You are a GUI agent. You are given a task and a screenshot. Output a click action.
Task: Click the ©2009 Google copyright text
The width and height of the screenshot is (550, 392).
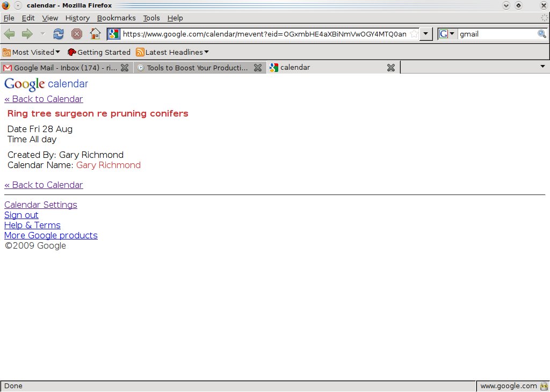point(35,246)
